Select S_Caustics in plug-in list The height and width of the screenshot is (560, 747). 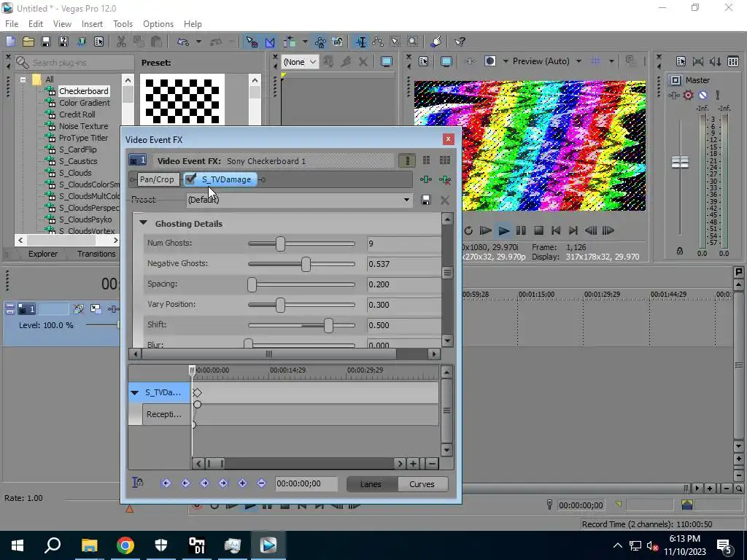pyautogui.click(x=78, y=161)
